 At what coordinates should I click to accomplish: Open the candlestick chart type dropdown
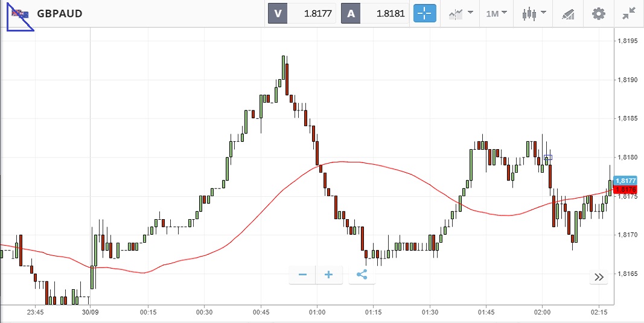[x=534, y=13]
